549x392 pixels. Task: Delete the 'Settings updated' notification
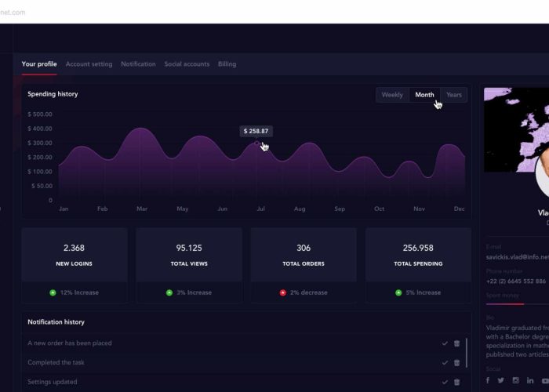pyautogui.click(x=456, y=382)
